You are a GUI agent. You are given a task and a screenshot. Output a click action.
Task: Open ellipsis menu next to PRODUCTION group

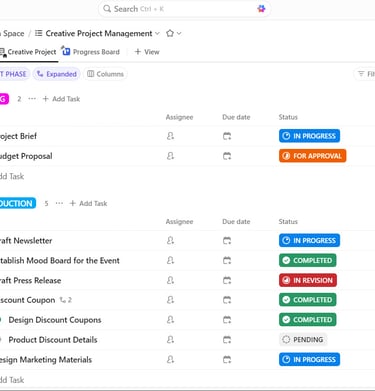59,203
